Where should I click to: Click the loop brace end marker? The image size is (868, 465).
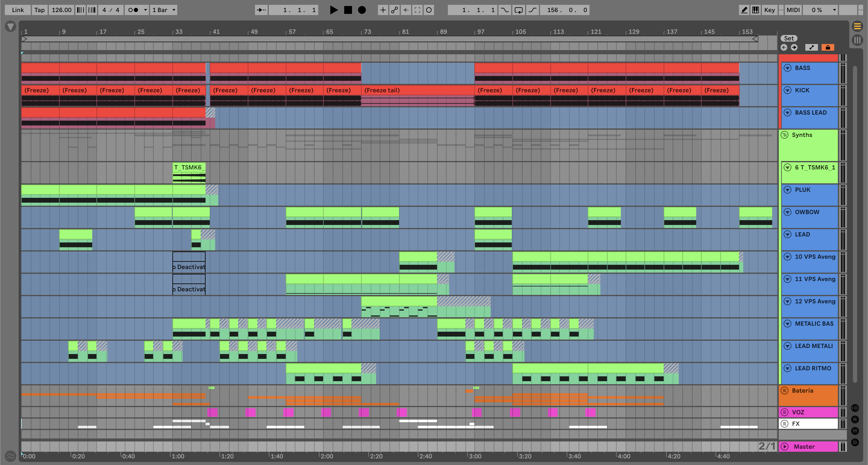(x=755, y=39)
